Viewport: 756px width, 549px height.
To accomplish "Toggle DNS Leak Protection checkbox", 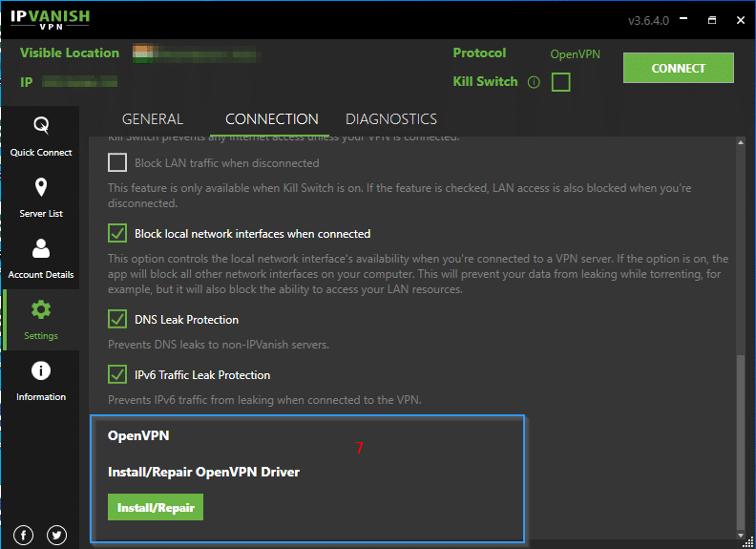I will click(x=117, y=319).
